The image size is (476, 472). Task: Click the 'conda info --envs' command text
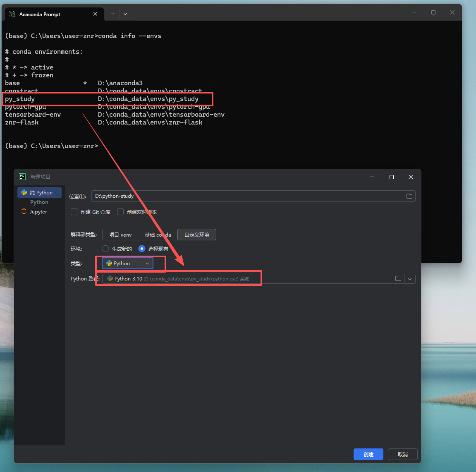pos(129,36)
